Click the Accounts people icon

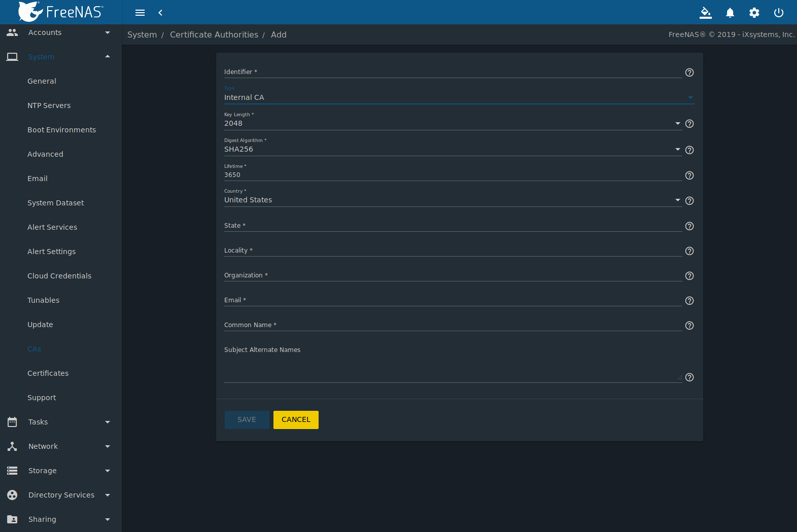[12, 32]
